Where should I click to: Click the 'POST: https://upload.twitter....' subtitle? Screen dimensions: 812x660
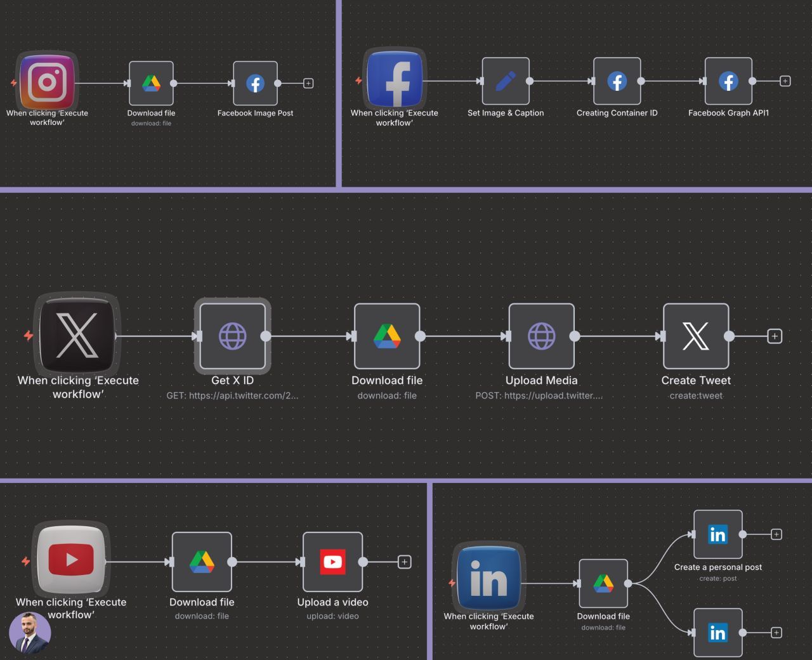(539, 395)
